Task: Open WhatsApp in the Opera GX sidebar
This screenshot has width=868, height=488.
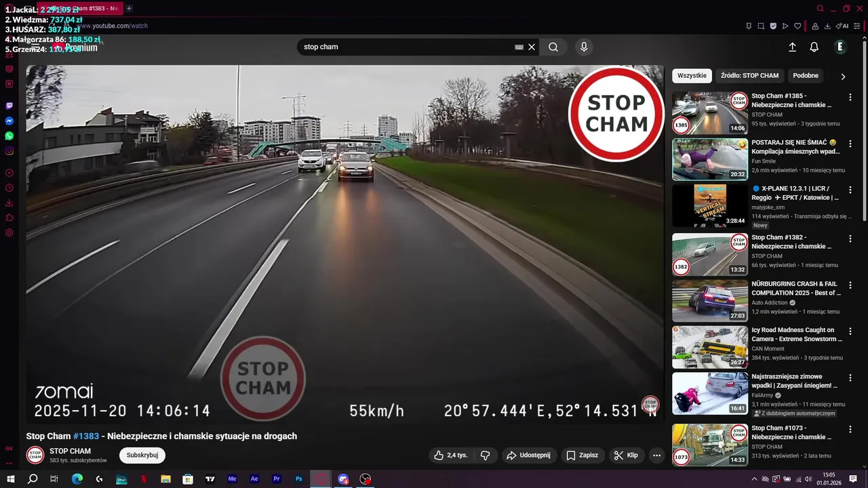Action: 9,136
